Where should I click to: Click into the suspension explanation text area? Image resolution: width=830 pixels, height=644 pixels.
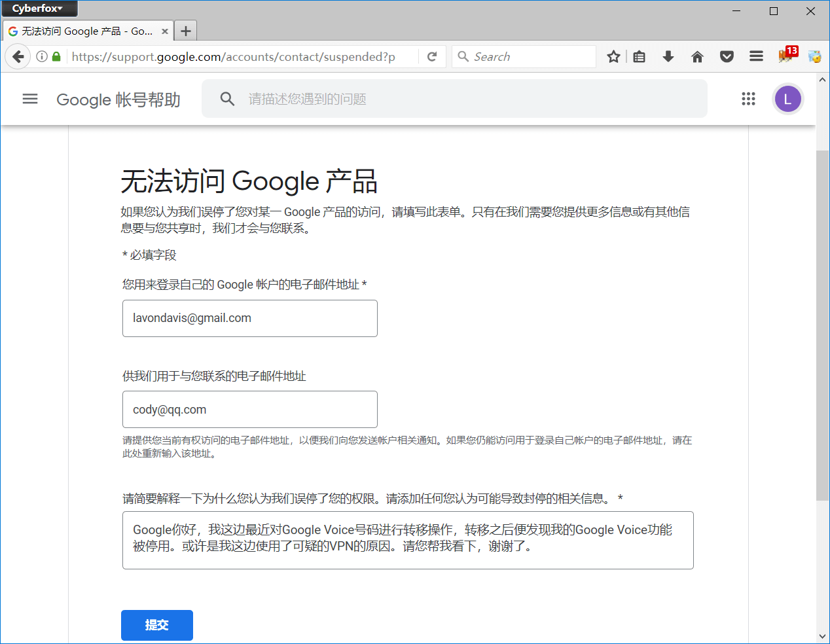408,540
